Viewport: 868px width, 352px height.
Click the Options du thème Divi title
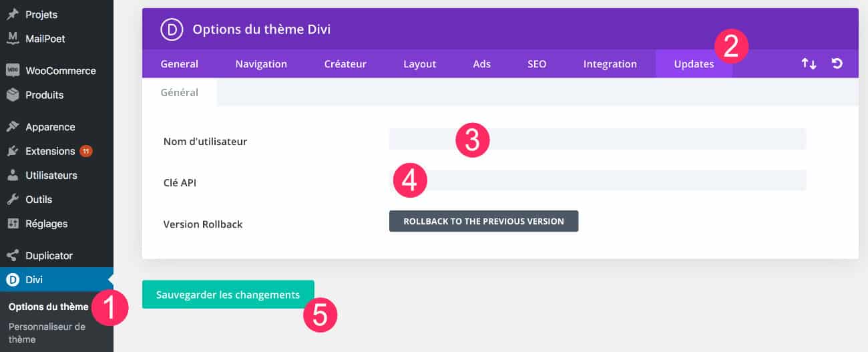point(262,29)
